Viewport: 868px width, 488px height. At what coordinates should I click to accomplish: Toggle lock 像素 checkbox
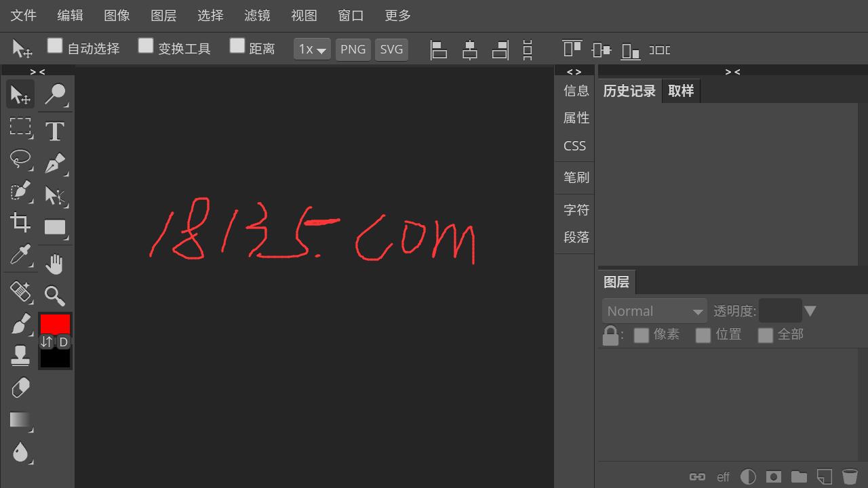pyautogui.click(x=642, y=335)
